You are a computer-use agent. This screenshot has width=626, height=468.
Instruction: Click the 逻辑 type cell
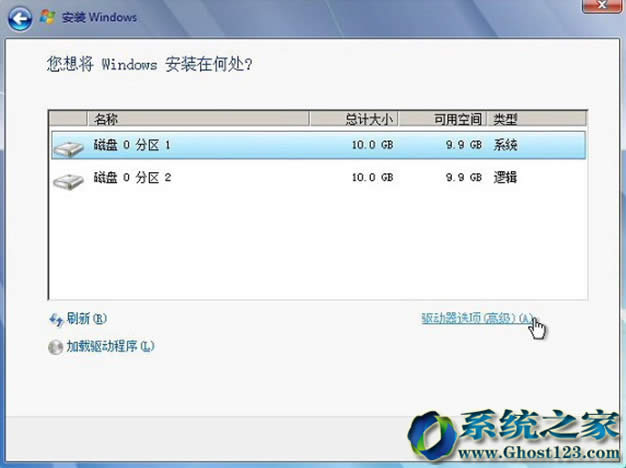505,178
